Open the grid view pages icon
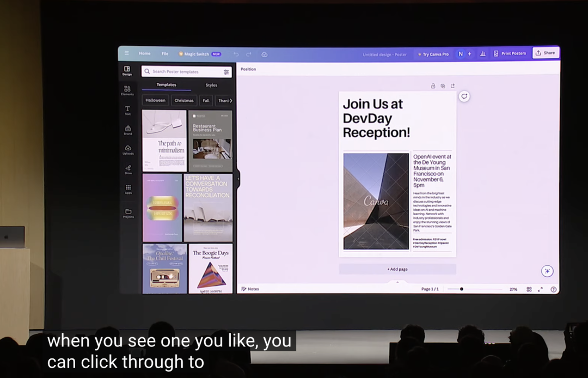This screenshot has width=588, height=378. pyautogui.click(x=529, y=289)
